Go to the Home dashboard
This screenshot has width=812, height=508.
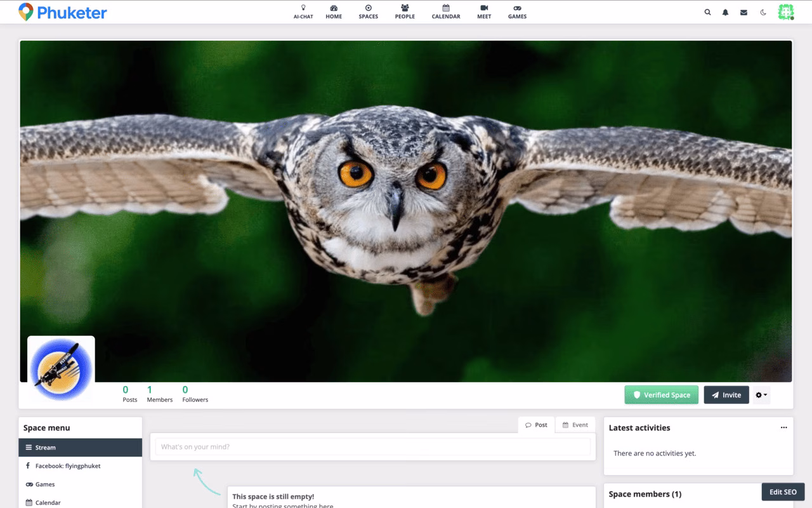click(x=334, y=12)
